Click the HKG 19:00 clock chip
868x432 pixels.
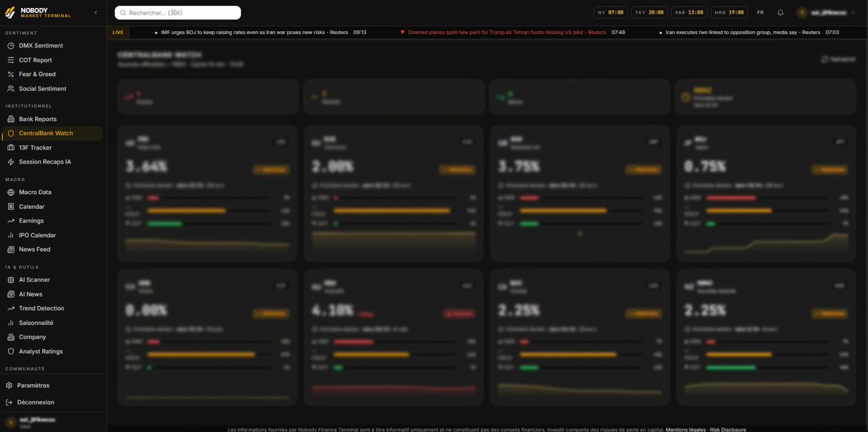coord(729,12)
